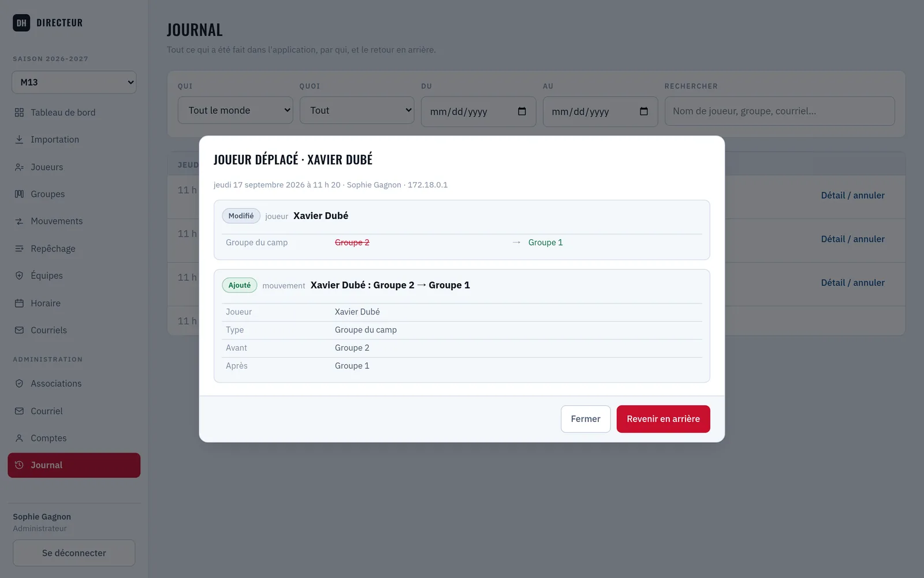Viewport: 924px width, 578px height.
Task: Open the Comptes administration item
Action: coord(74,438)
